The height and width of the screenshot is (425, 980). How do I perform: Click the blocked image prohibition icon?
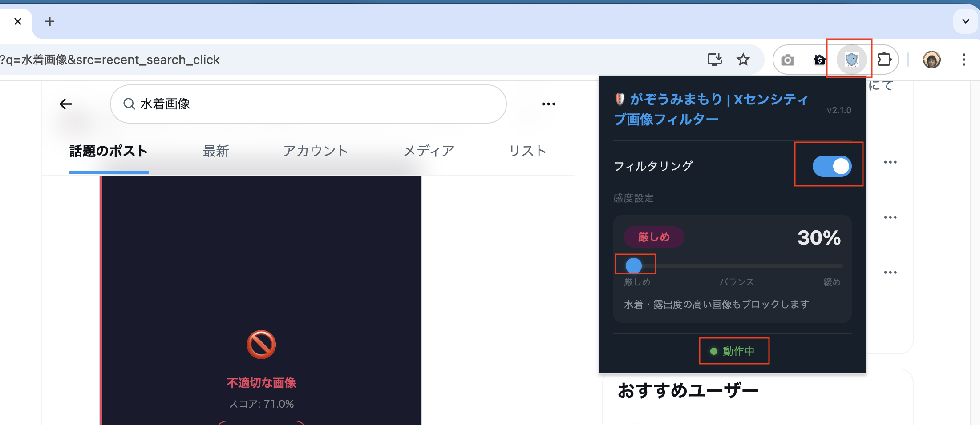[x=261, y=345]
